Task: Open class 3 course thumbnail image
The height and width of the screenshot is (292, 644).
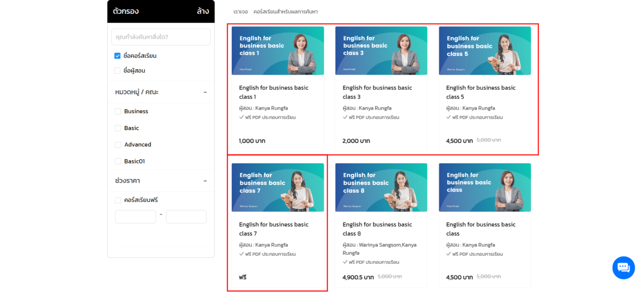Action: point(381,51)
